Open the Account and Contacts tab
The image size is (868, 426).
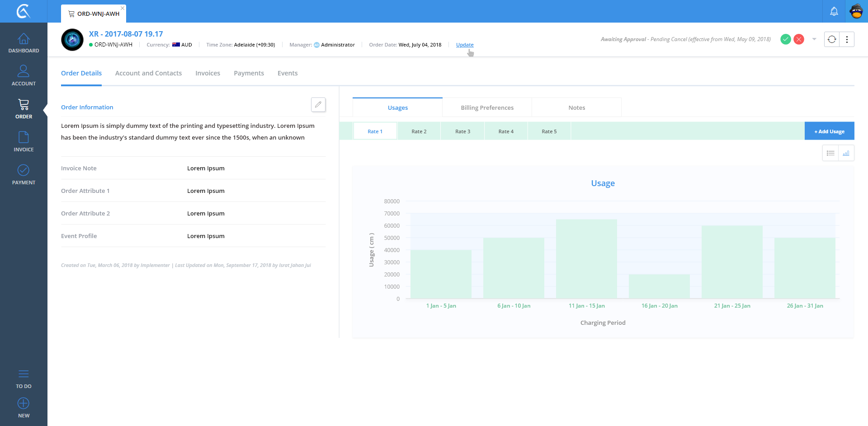148,73
